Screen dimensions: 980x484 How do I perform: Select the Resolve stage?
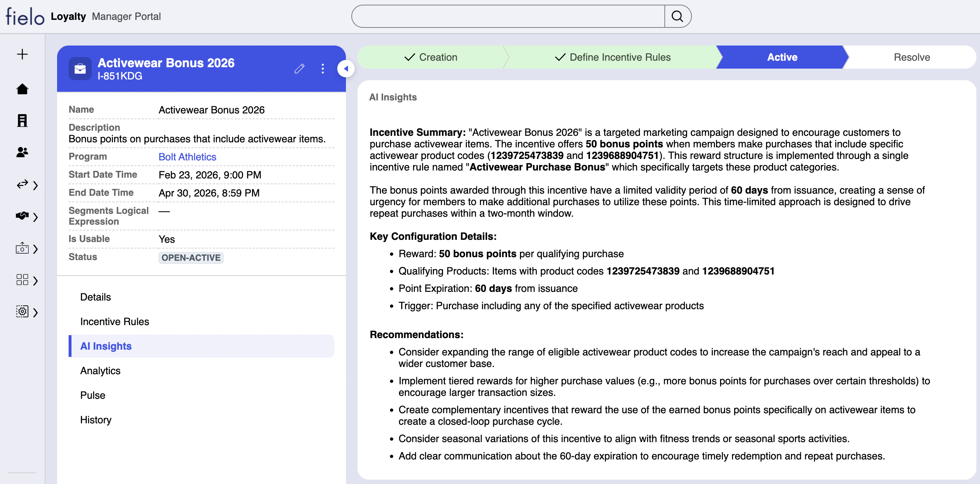coord(911,57)
